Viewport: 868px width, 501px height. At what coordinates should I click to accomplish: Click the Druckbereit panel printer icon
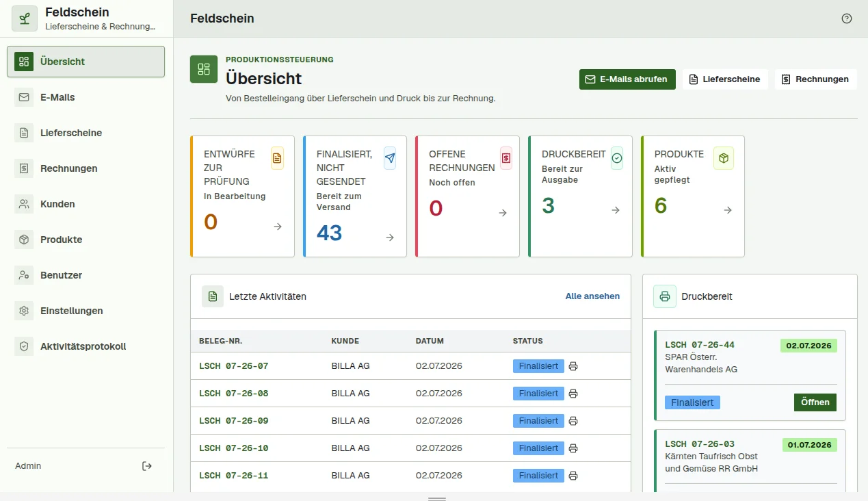pos(664,296)
